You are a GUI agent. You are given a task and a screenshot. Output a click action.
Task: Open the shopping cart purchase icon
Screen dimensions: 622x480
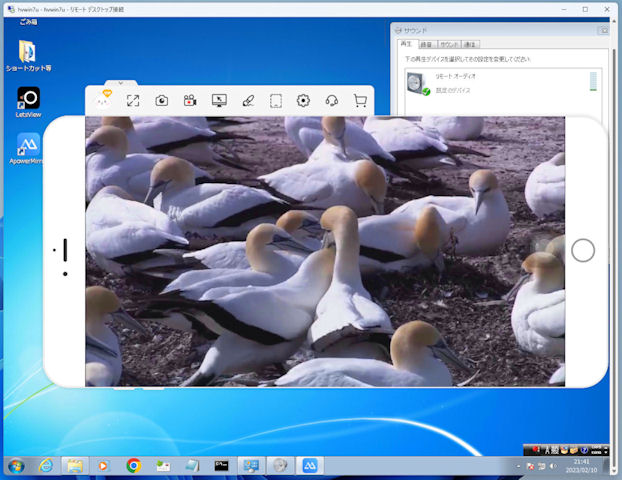click(x=360, y=101)
